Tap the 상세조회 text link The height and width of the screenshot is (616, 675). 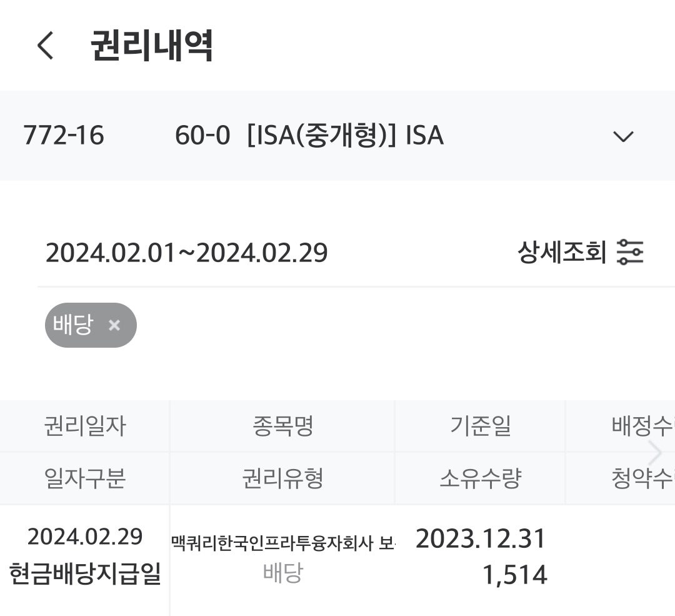pyautogui.click(x=562, y=252)
